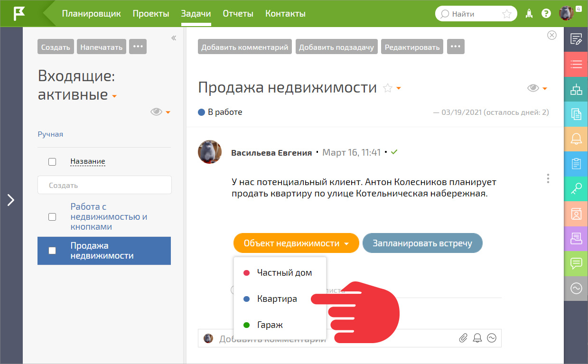Image resolution: width=588 pixels, height=364 pixels.
Task: Open the Планировщик section
Action: pos(92,14)
